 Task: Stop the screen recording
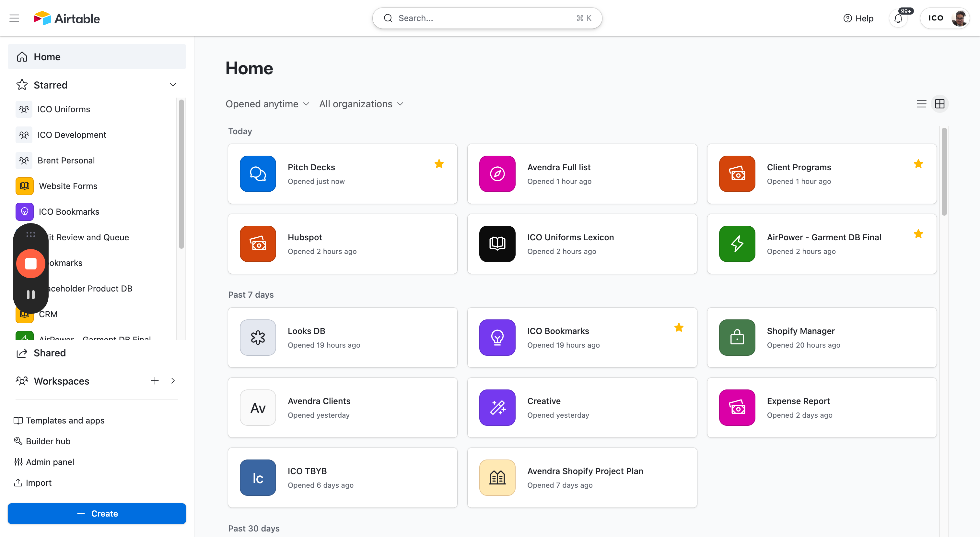30,263
